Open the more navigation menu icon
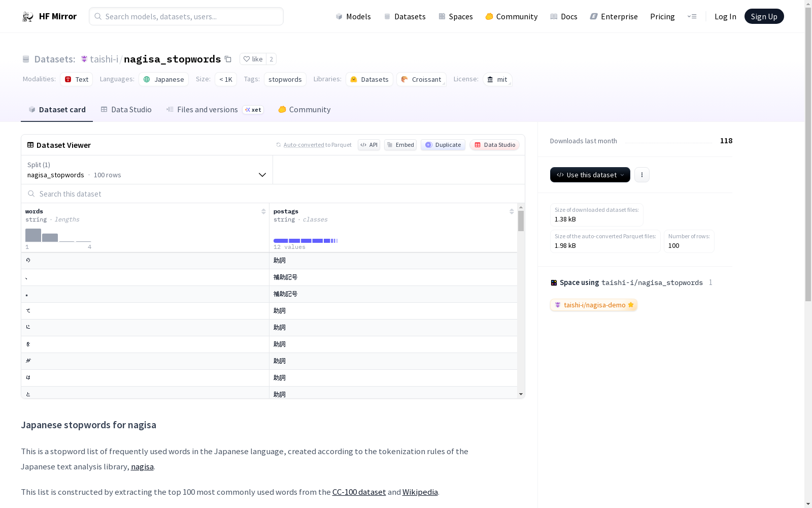This screenshot has height=508, width=812. point(692,16)
